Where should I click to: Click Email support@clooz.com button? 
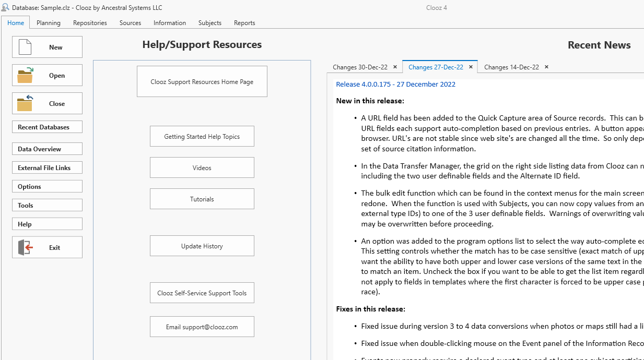(x=202, y=327)
